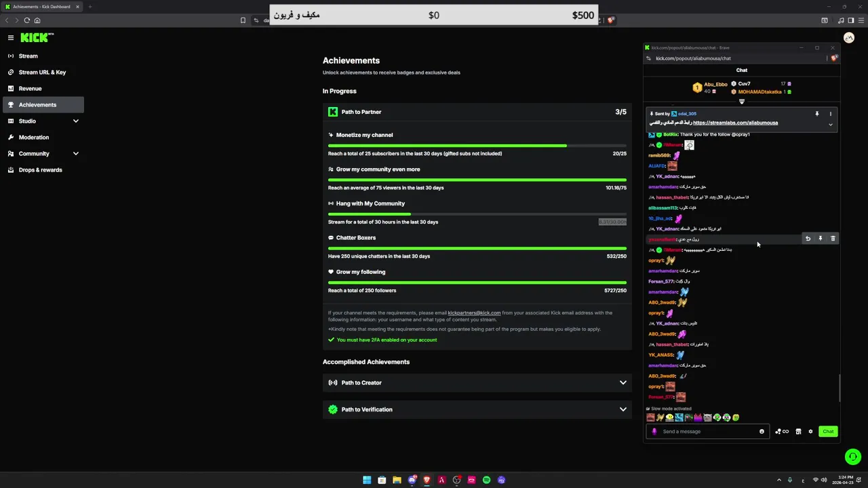
Task: Click the green support chat bubble button
Action: [x=853, y=457]
